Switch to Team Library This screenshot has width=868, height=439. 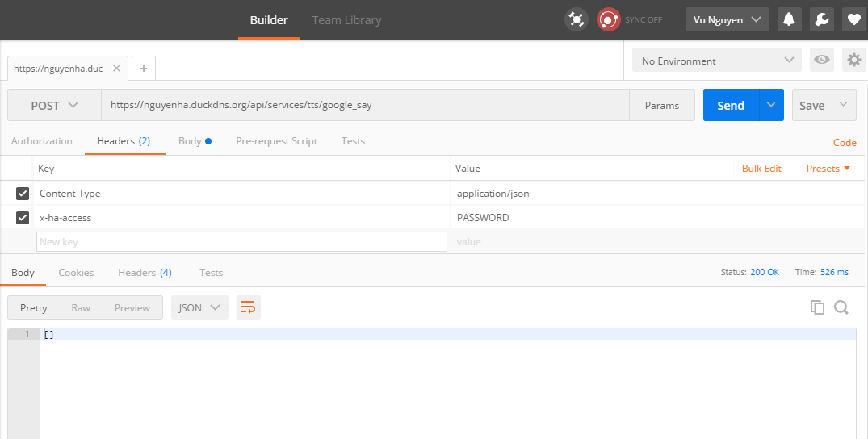coord(346,20)
